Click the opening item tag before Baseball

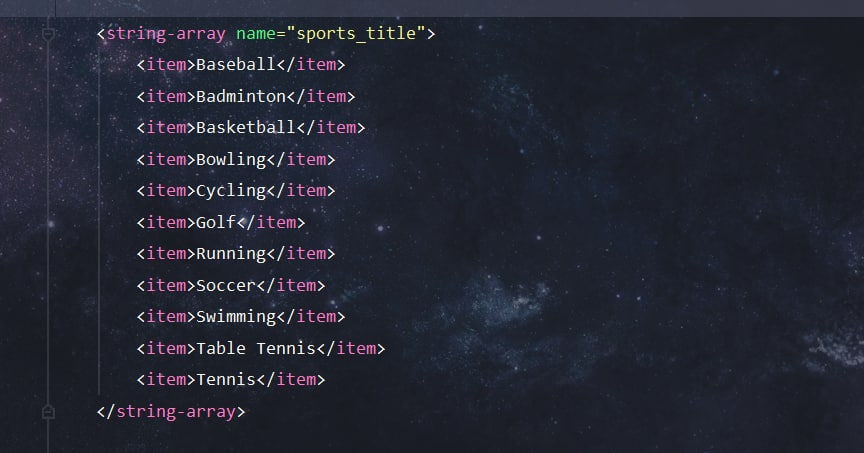[x=166, y=64]
